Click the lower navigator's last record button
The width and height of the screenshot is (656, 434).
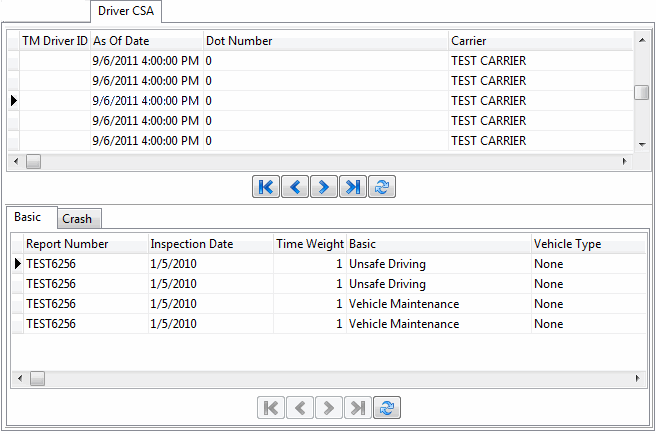pyautogui.click(x=358, y=407)
